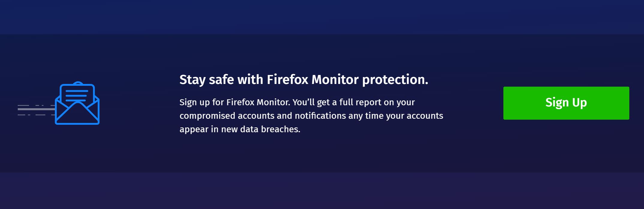644x209 pixels.
Task: Click "Firefox Monitor" in the bold heading
Action: (x=312, y=80)
